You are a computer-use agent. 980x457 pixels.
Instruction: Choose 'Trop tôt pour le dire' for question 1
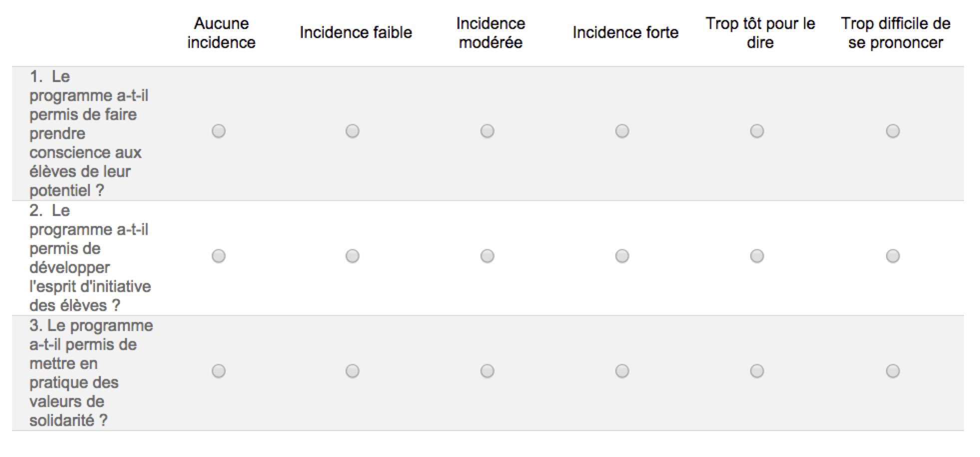coord(757,131)
